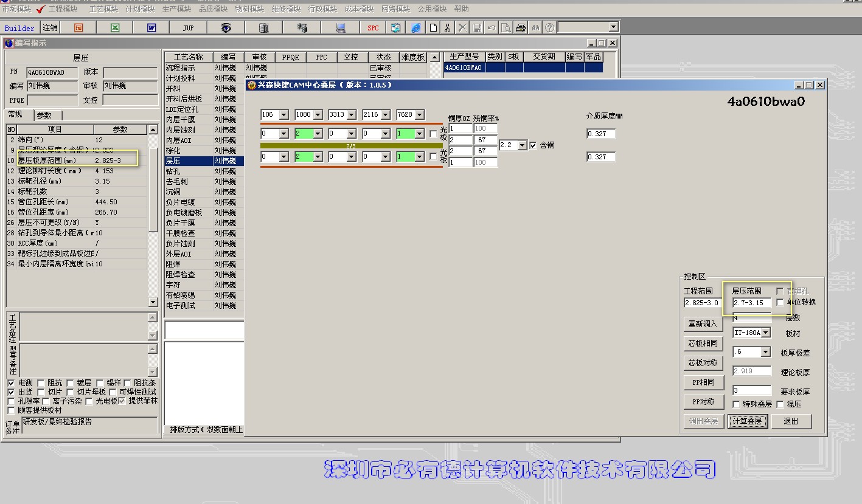Open the .6 板厚极差 dropdown
Screen dimensions: 862x504
click(x=766, y=352)
